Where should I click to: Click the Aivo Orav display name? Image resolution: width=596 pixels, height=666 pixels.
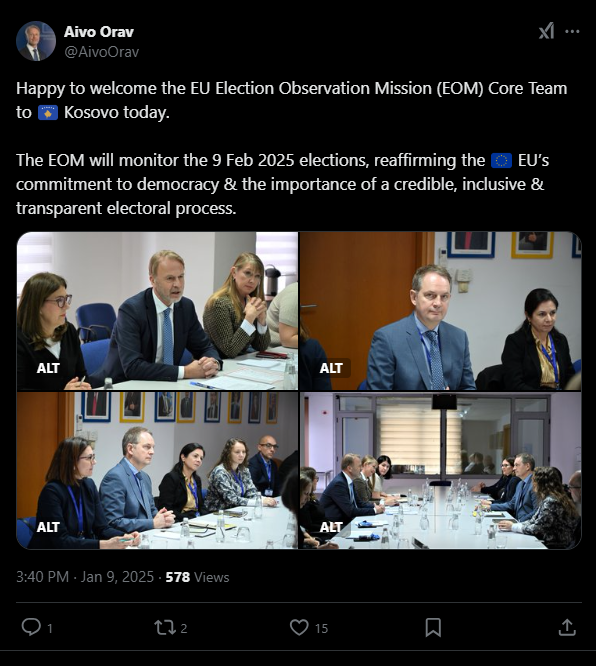(x=99, y=32)
